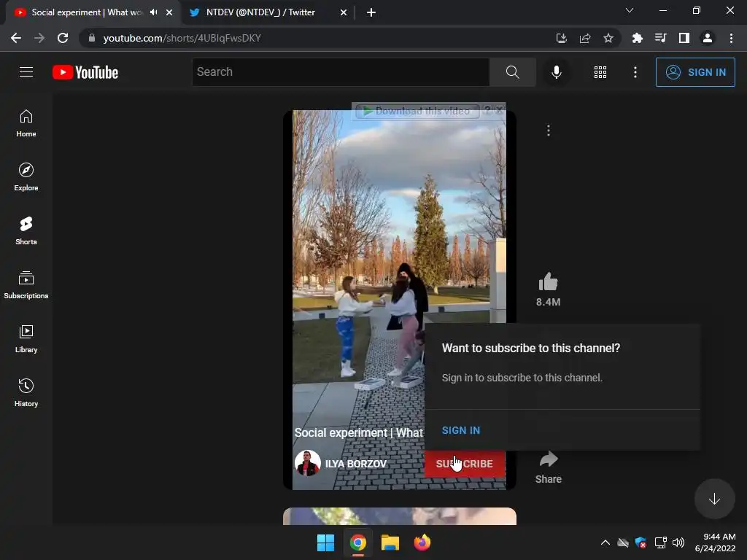The image size is (747, 560).
Task: Like the short with thumbs-up icon
Action: [x=549, y=282]
